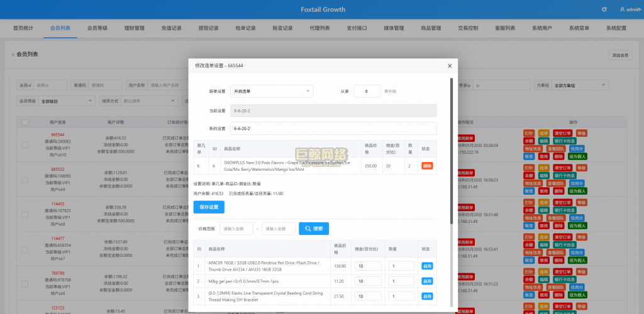Viewport: 644px width, 314px height.
Task: Click member ID 114455 in the list
Action: pos(57,203)
